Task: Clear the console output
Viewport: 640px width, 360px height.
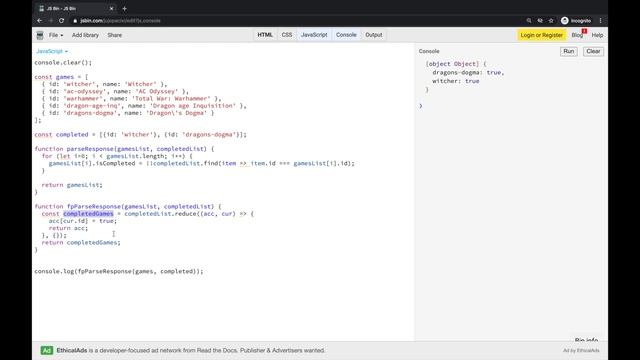Action: (x=593, y=51)
